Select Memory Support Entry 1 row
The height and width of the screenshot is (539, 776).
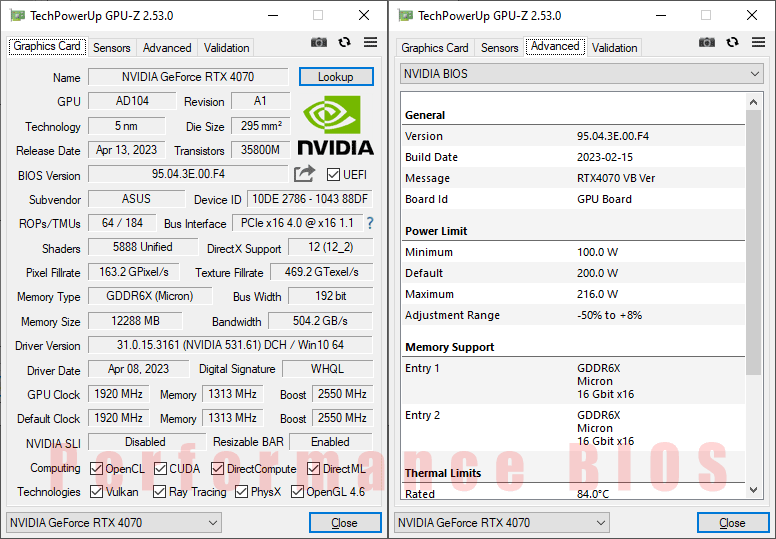coord(573,381)
